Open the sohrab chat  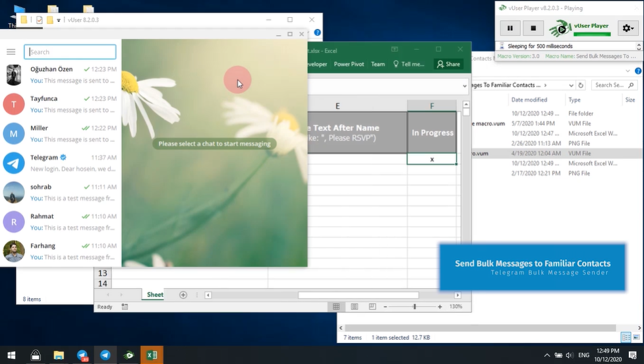[x=61, y=193]
